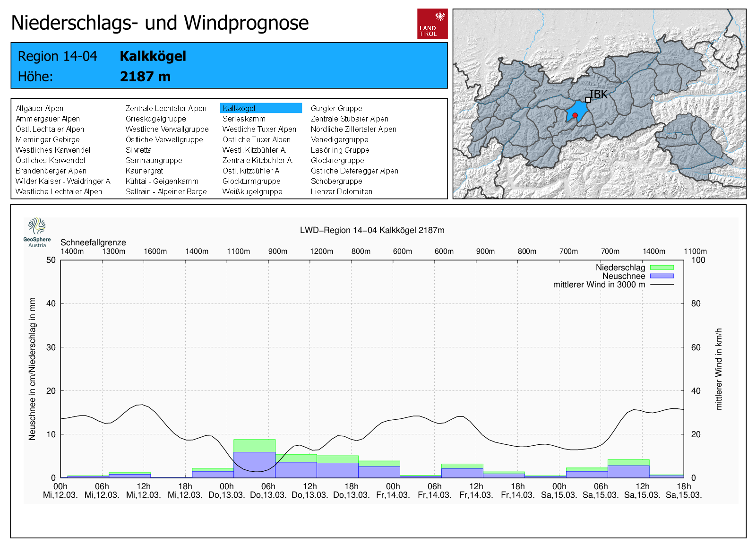The width and height of the screenshot is (756, 545).
Task: Click the GeoSphere Austria logo
Action: (x=37, y=232)
